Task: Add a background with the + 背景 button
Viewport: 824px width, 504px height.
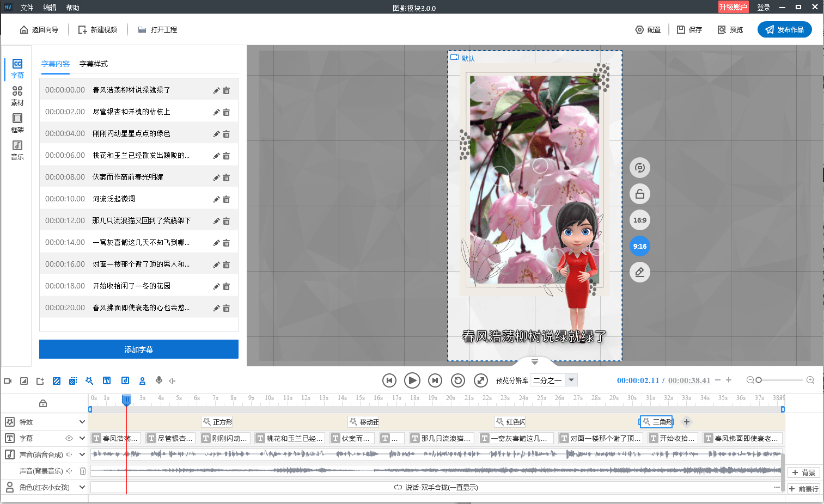Action: click(x=804, y=472)
